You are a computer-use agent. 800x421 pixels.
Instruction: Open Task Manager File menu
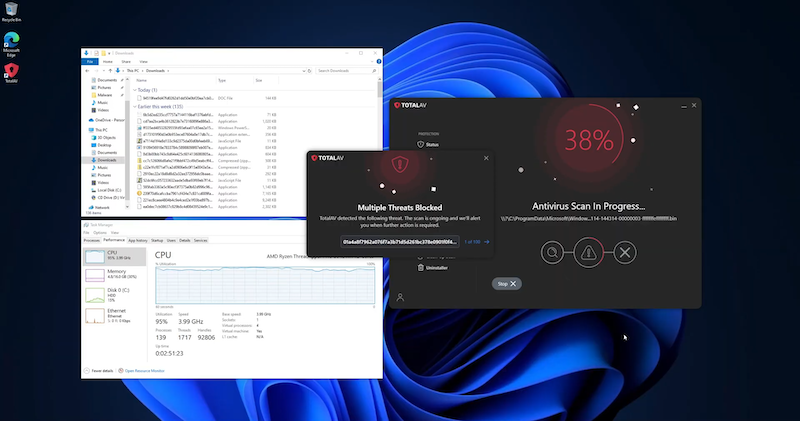86,233
